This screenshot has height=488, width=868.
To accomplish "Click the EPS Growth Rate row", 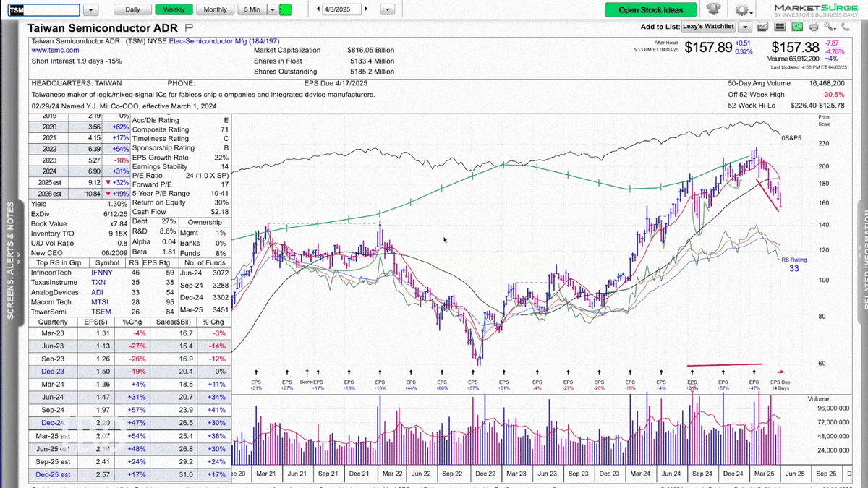I will point(181,158).
